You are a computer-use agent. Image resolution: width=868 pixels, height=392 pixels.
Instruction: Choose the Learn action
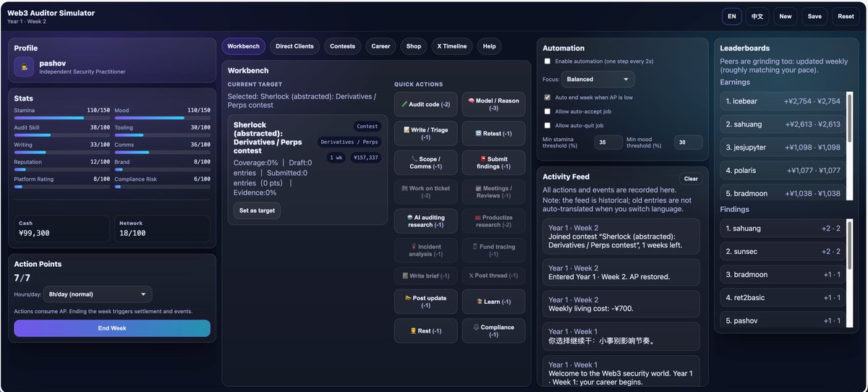pos(493,302)
